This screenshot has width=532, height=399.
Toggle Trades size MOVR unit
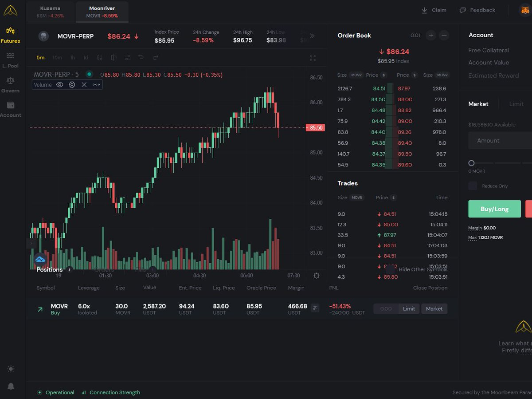click(x=356, y=198)
